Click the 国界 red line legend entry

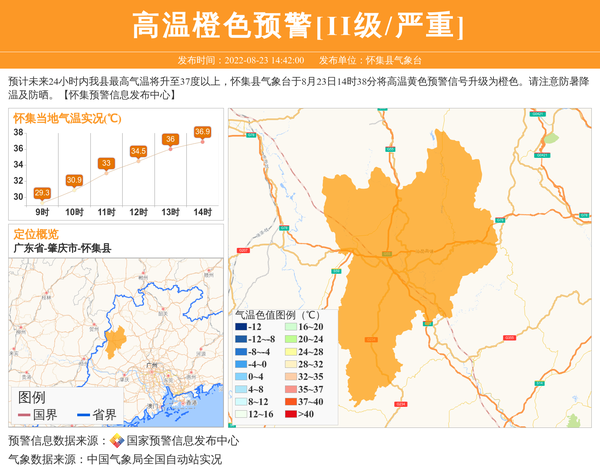tap(36, 415)
